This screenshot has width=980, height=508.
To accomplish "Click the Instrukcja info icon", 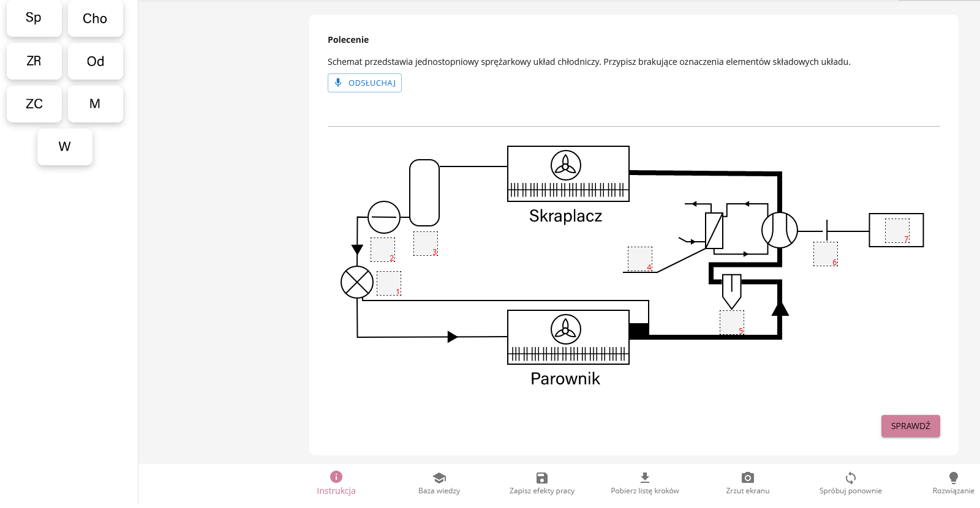I will coord(336,477).
